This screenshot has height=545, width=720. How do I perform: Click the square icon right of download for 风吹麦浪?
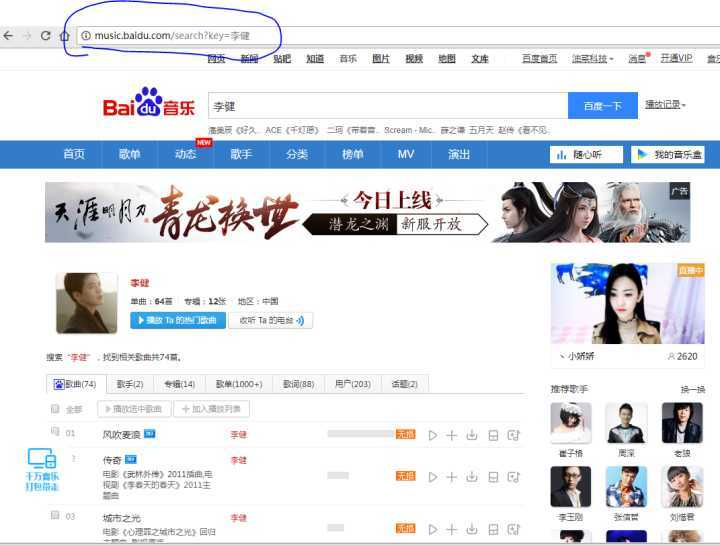[x=493, y=435]
